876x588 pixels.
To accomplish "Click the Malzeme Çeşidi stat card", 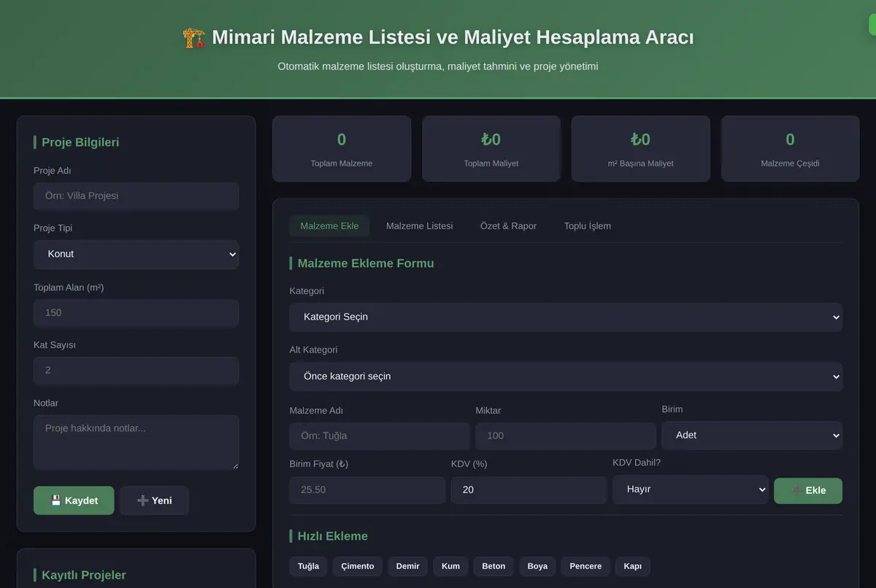I will click(790, 149).
